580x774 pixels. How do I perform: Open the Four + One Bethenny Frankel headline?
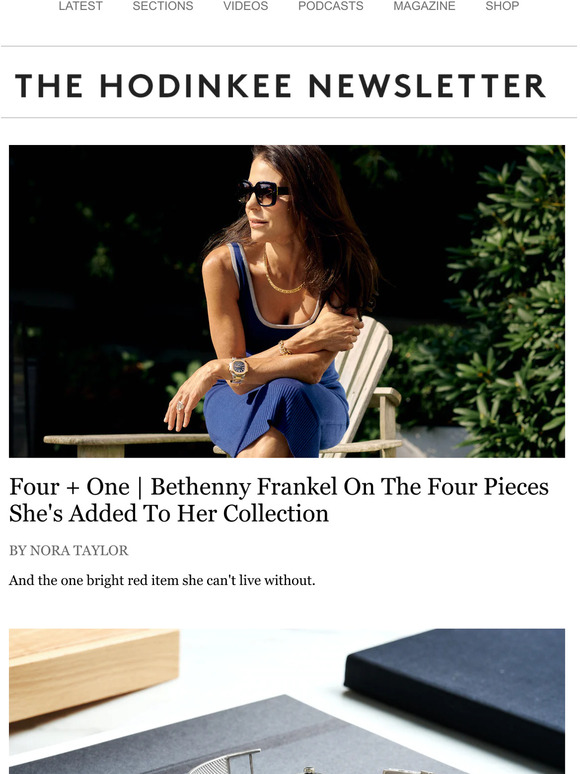[x=279, y=500]
